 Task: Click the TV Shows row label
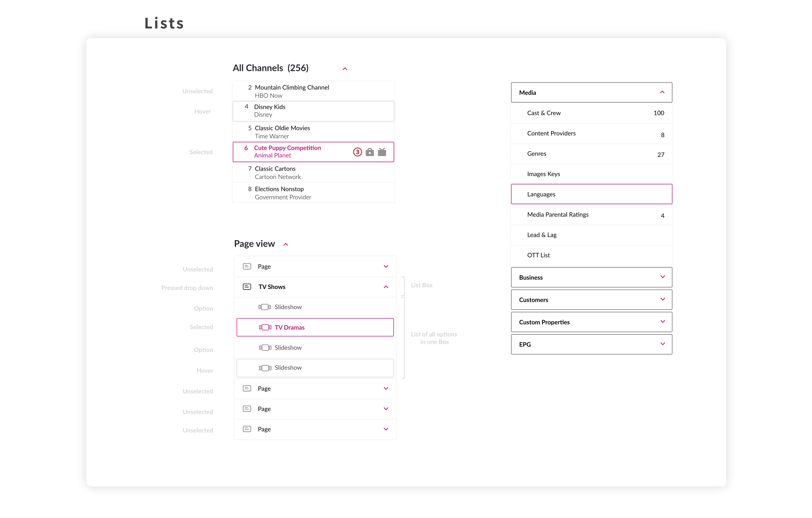272,287
